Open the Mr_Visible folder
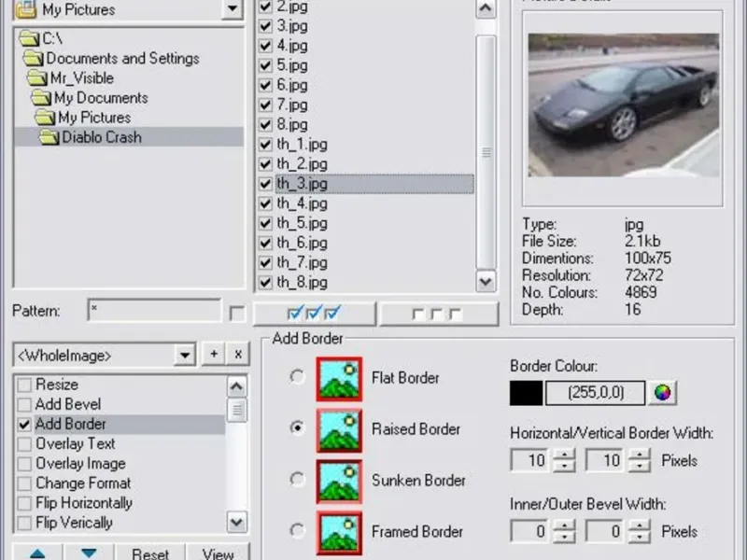This screenshot has height=560, width=747. click(71, 78)
